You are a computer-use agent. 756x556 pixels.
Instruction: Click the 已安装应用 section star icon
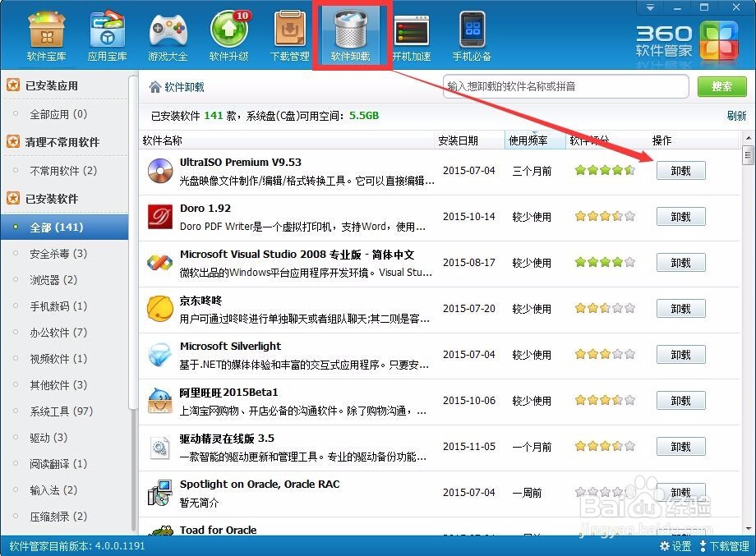coord(13,85)
